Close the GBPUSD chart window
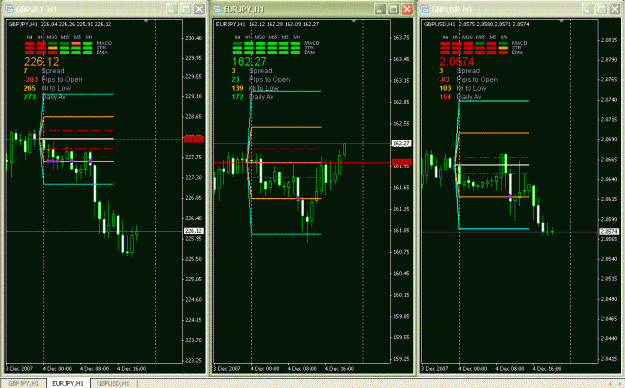Viewport: 625px width, 388px height. [615, 9]
